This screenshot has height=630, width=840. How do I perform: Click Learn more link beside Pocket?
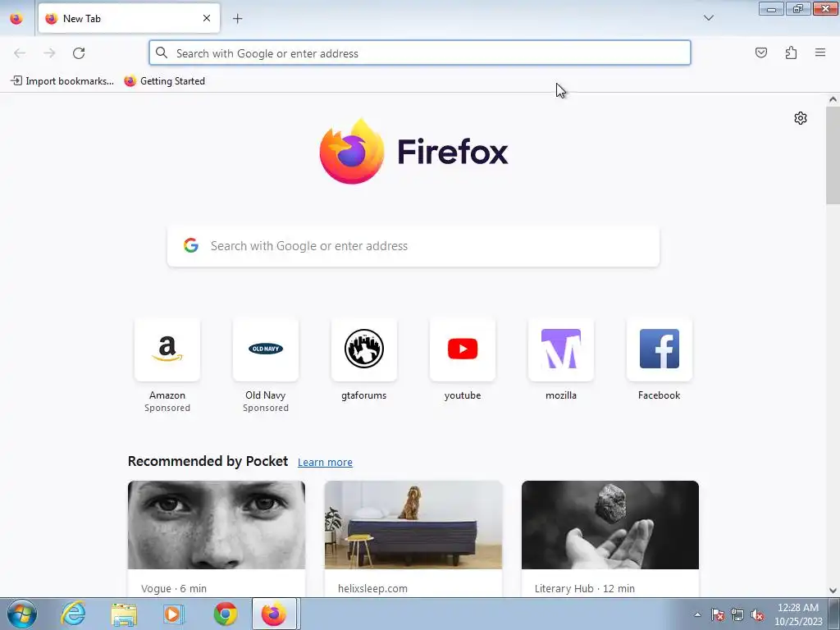click(325, 463)
